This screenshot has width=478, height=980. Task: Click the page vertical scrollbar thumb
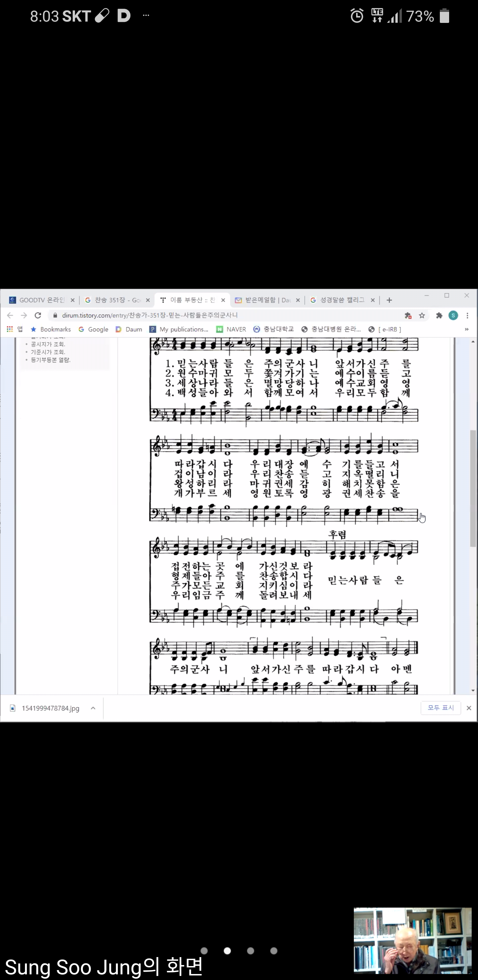click(473, 488)
